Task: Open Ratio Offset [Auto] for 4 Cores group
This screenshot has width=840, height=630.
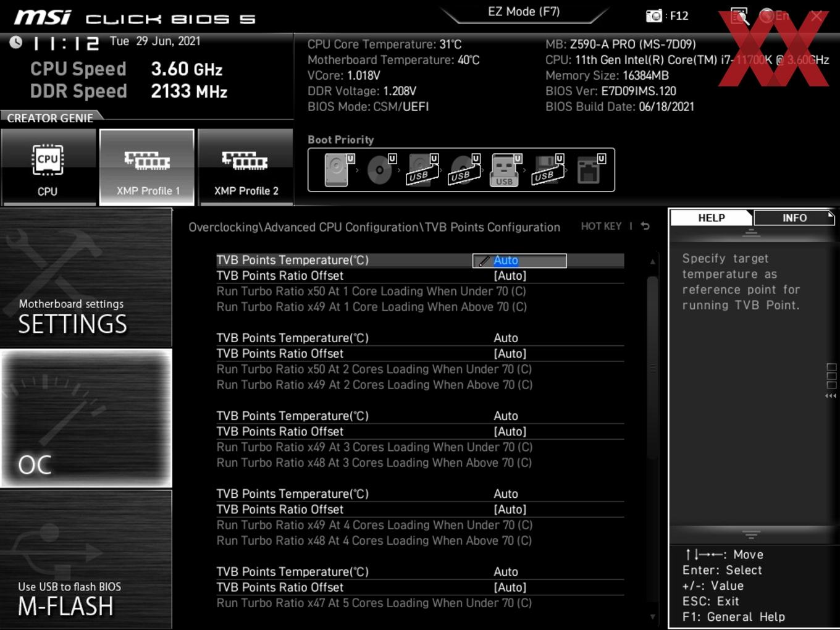Action: 510,509
